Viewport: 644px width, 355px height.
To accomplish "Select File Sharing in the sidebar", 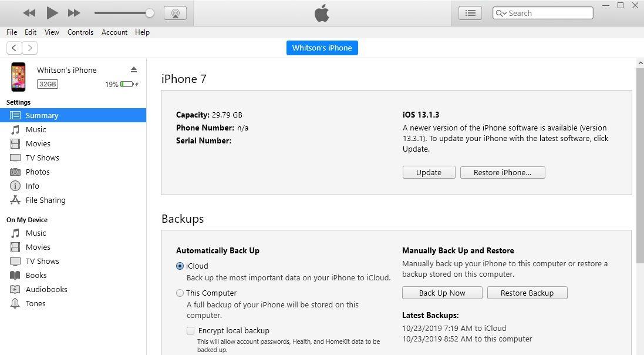I will point(45,200).
